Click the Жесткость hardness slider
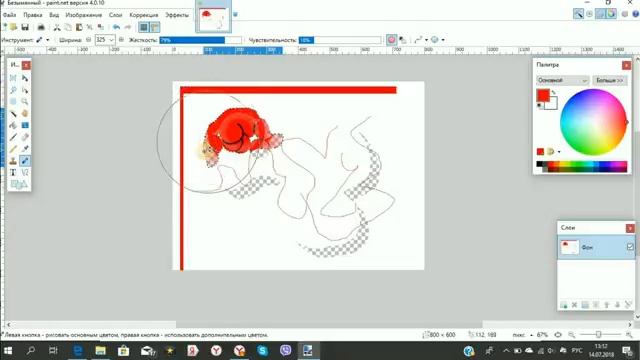 point(200,40)
